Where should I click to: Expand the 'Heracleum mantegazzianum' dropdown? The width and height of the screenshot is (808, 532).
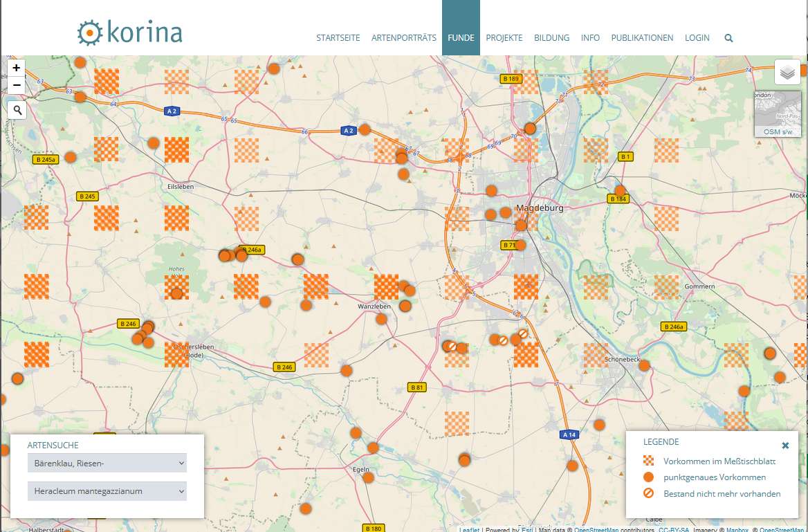[x=107, y=491]
